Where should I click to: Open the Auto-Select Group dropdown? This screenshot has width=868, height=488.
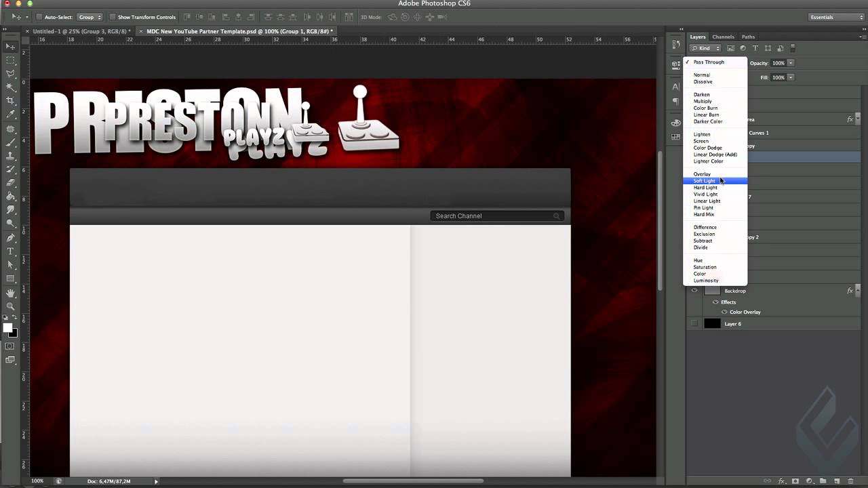click(90, 17)
